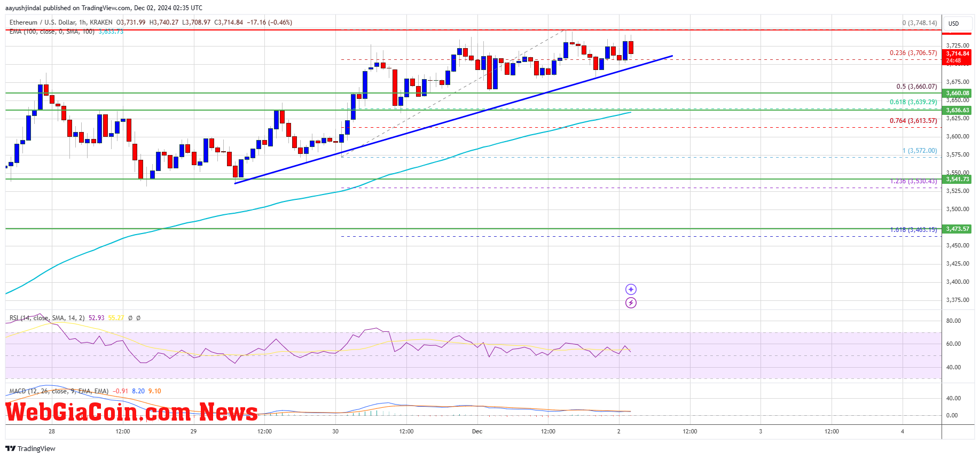
Task: Click the date label 4 on time axis
Action: point(903,431)
